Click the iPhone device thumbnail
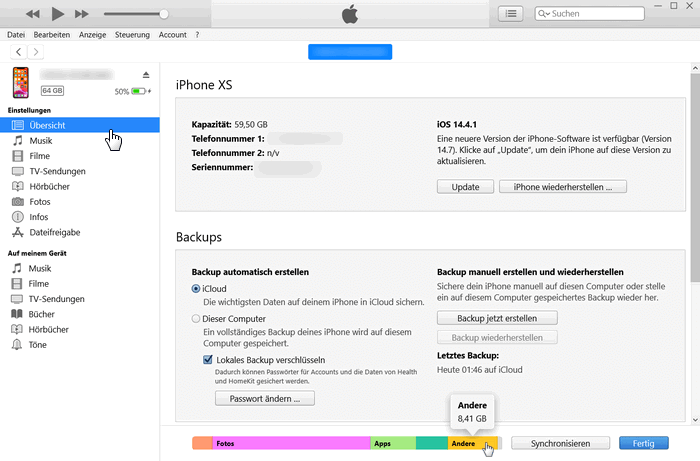 (x=21, y=83)
